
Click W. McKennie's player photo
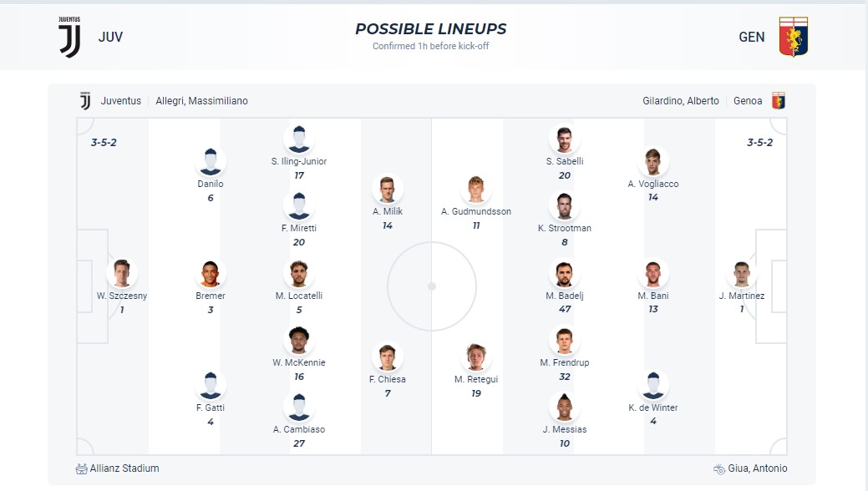pos(299,339)
